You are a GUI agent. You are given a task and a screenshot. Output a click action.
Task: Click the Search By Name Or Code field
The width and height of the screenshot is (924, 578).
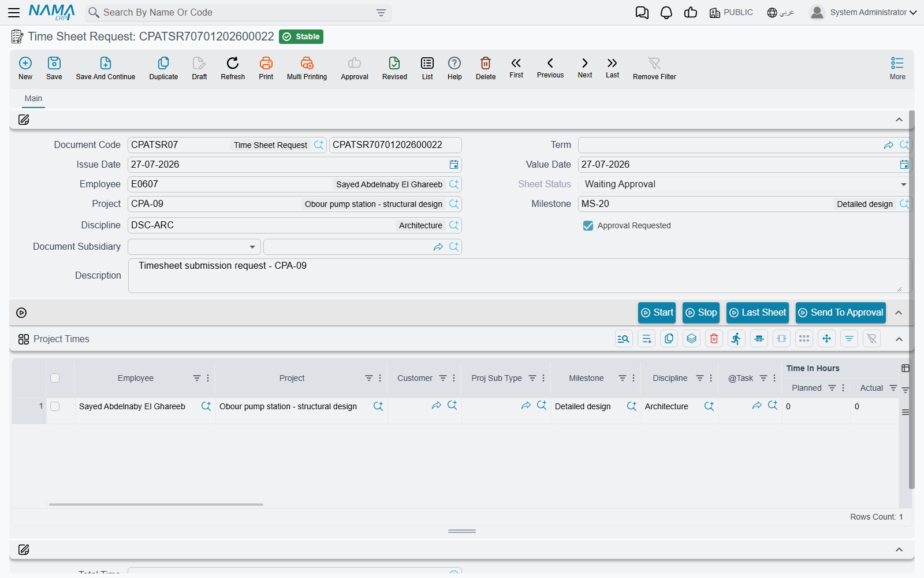237,13
